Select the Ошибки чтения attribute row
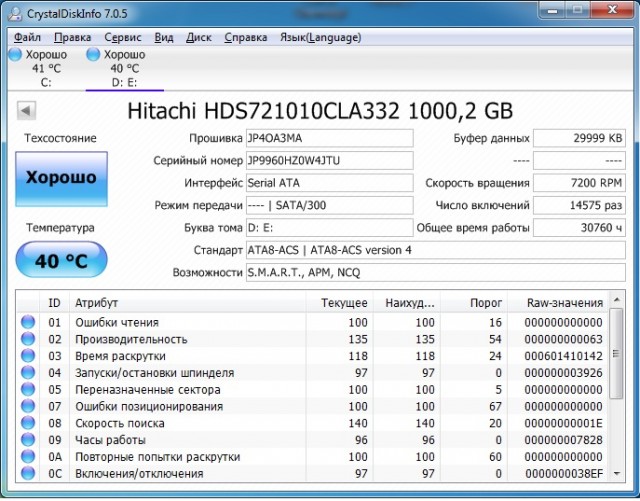Viewport: 640px width, 501px height. click(313, 322)
